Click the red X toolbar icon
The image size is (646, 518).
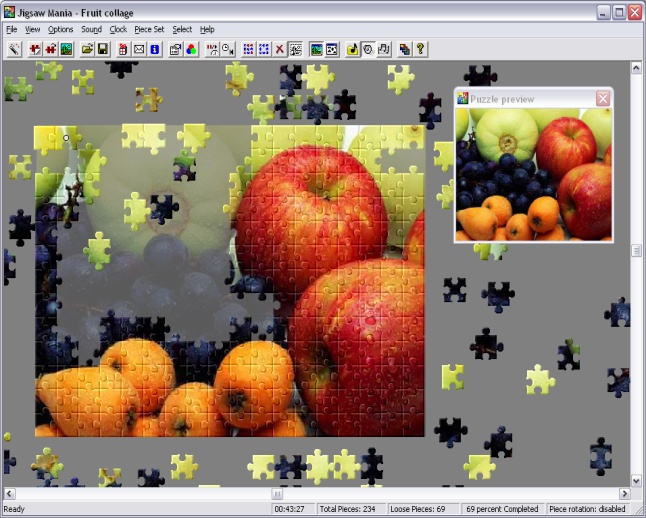(x=280, y=48)
